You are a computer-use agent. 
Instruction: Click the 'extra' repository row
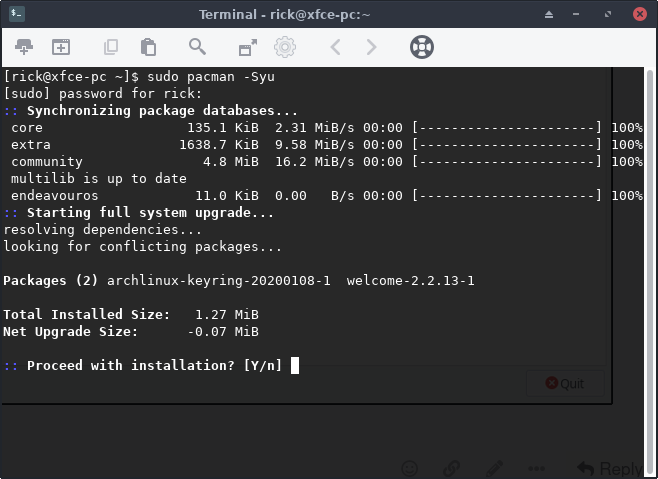coord(326,145)
